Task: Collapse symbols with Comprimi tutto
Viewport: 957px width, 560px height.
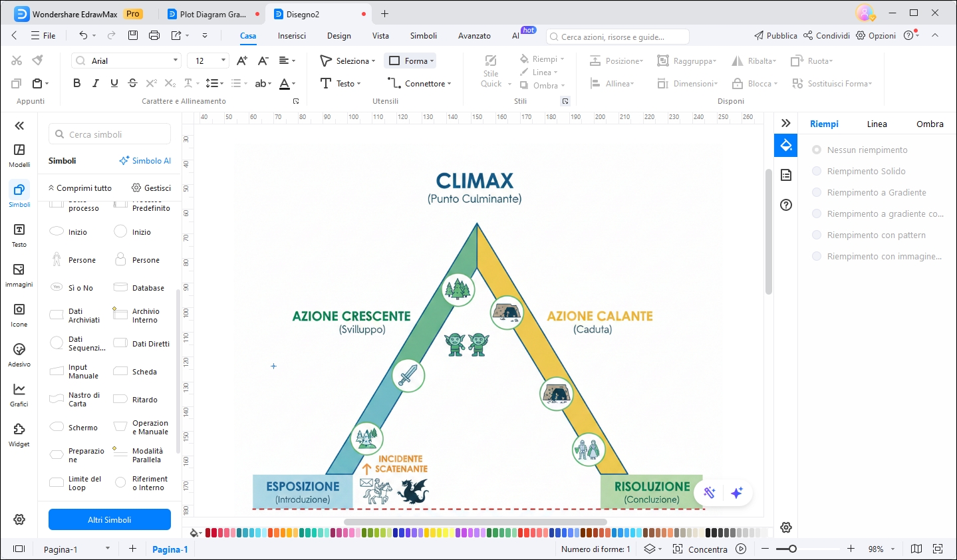Action: click(x=80, y=188)
